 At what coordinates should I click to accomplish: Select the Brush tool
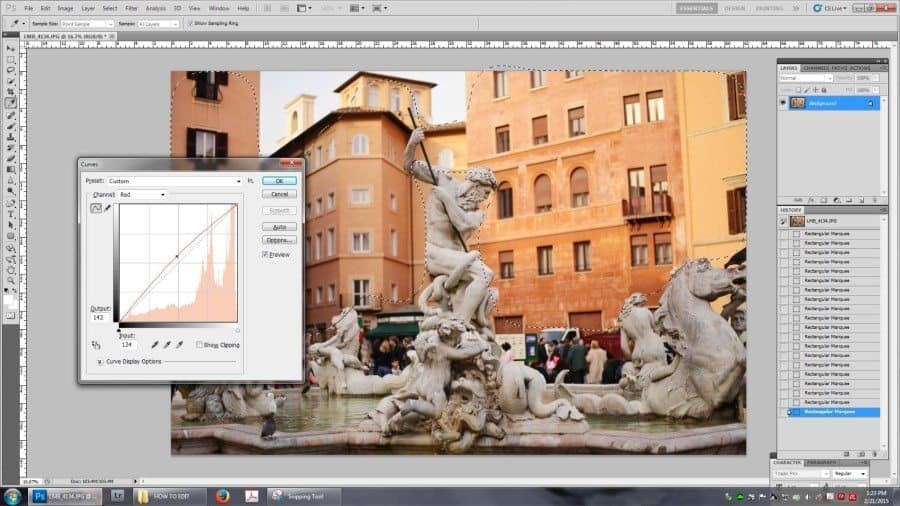coord(11,126)
